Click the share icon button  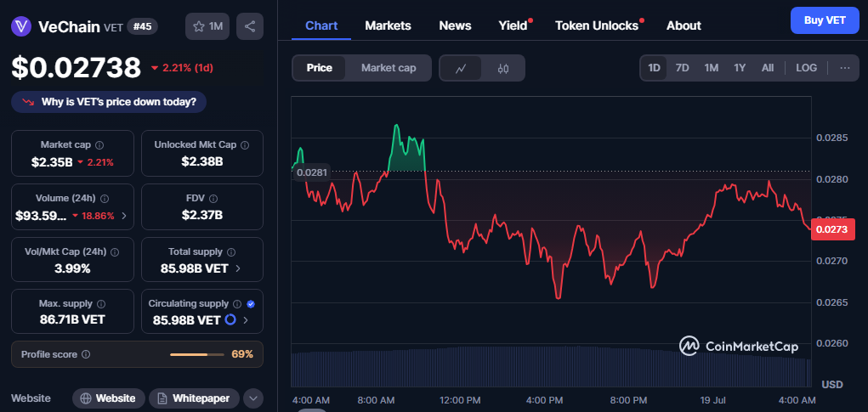coord(250,26)
